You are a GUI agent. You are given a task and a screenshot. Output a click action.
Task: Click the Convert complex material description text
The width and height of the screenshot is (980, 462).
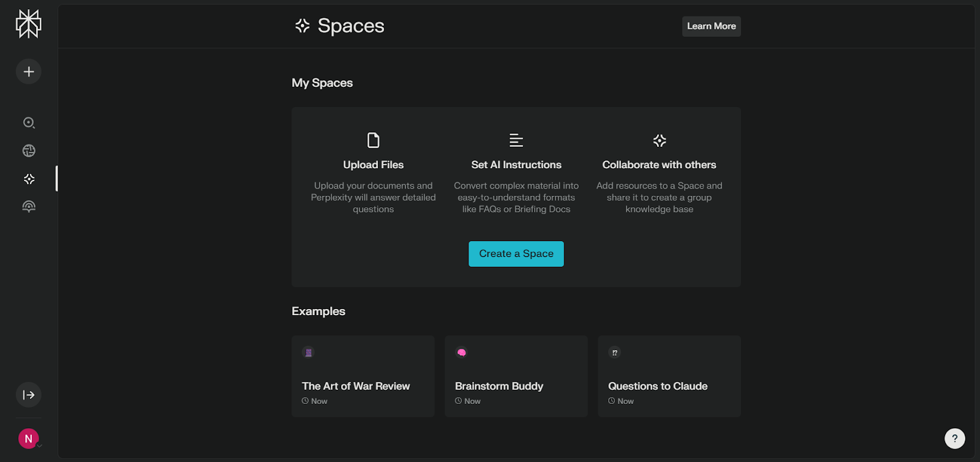tap(516, 197)
